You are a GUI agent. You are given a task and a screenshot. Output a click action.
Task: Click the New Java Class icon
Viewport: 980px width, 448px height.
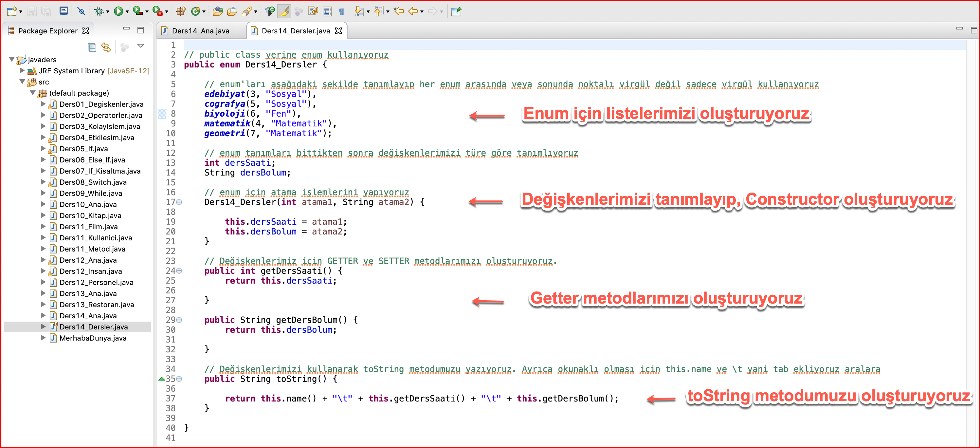(x=195, y=11)
